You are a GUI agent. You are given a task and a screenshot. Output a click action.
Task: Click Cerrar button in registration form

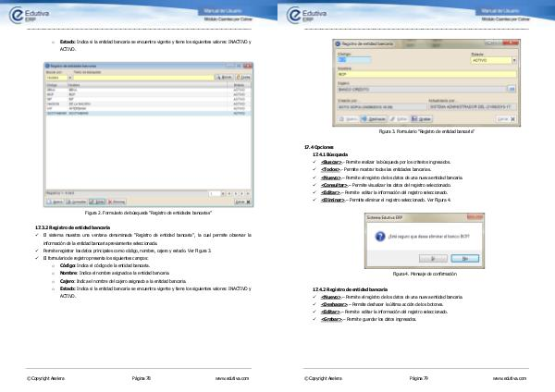(x=505, y=119)
